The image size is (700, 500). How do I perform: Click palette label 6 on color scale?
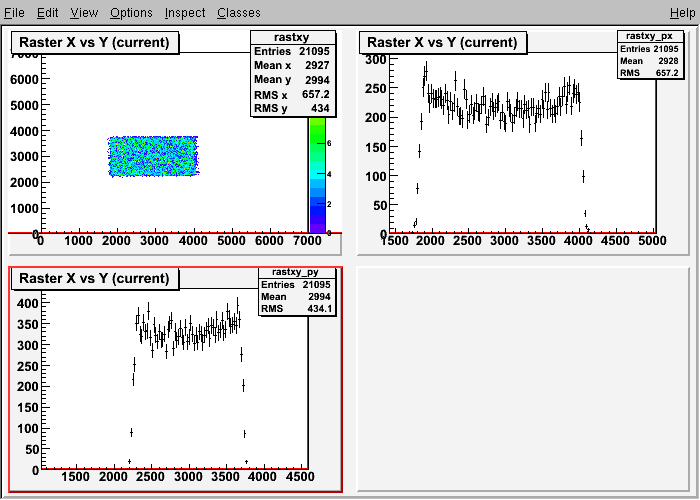coord(329,143)
